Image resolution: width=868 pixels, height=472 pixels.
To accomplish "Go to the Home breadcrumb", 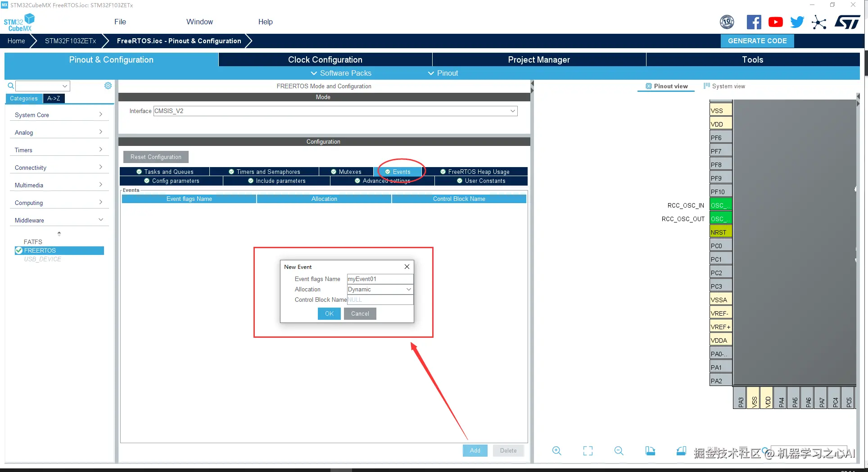I will click(16, 41).
